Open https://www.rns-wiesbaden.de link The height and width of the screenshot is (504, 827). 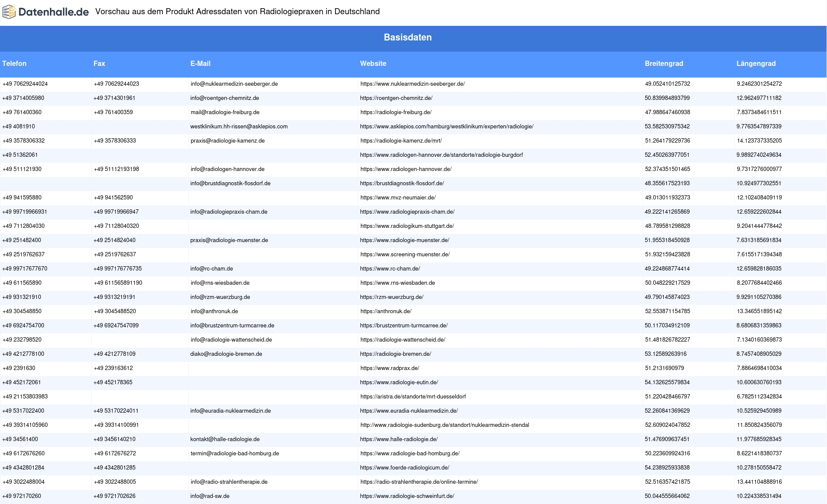pyautogui.click(x=398, y=283)
